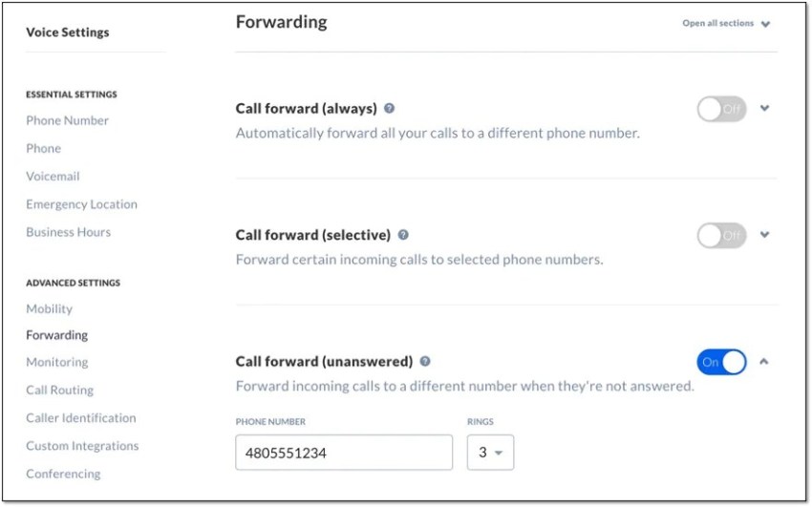Select Caller Identification in sidebar
Image resolution: width=812 pixels, height=507 pixels.
[x=81, y=418]
